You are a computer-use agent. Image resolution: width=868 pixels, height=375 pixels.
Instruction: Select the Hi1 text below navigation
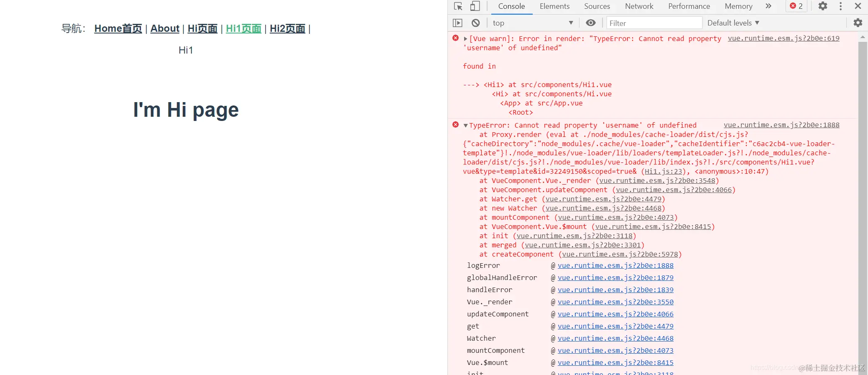tap(186, 50)
